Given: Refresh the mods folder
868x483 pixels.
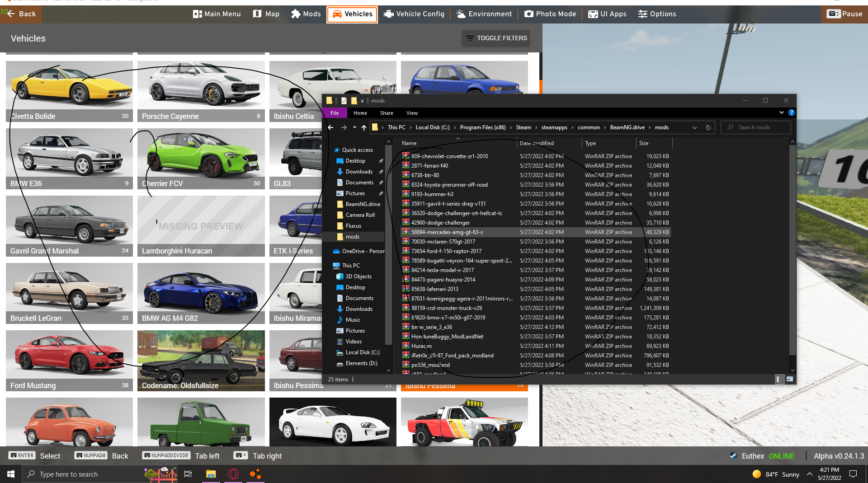Looking at the screenshot, I should click(x=708, y=127).
